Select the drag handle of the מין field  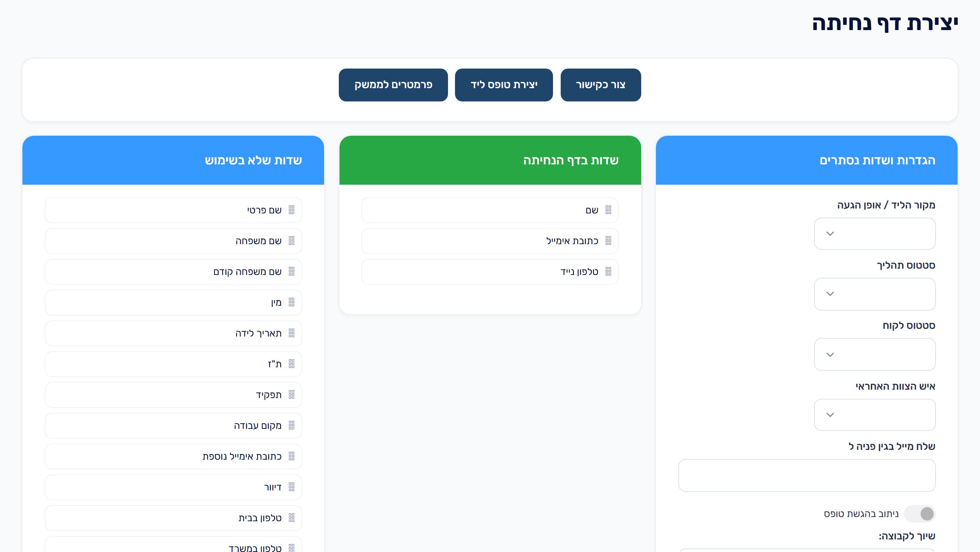pos(292,302)
